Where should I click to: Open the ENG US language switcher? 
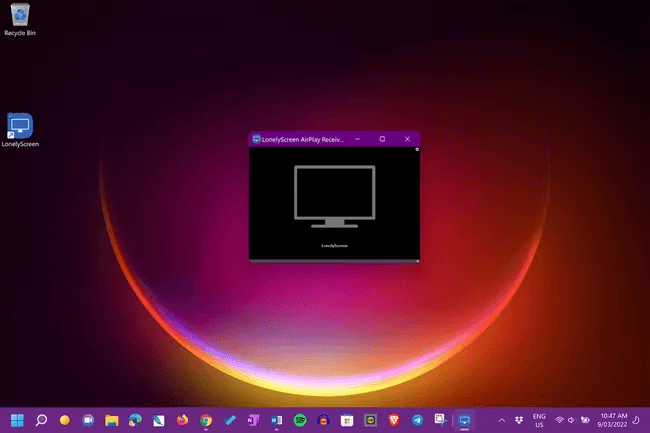pos(539,420)
